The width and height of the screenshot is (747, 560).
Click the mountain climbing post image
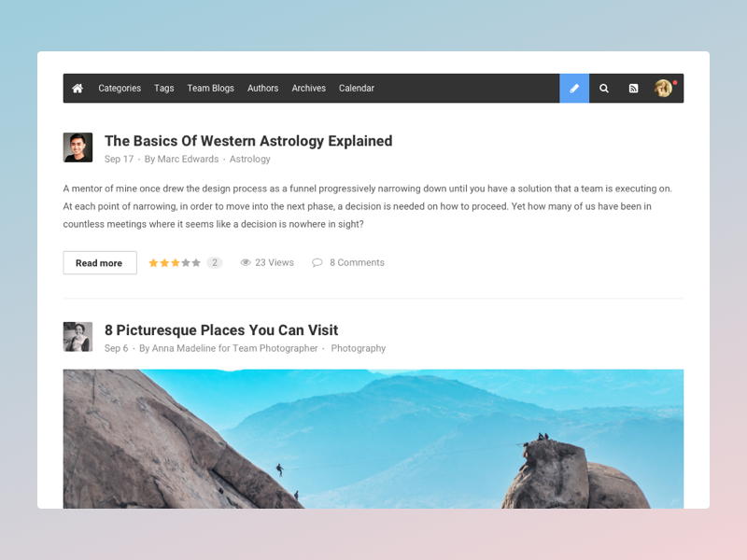tap(373, 439)
